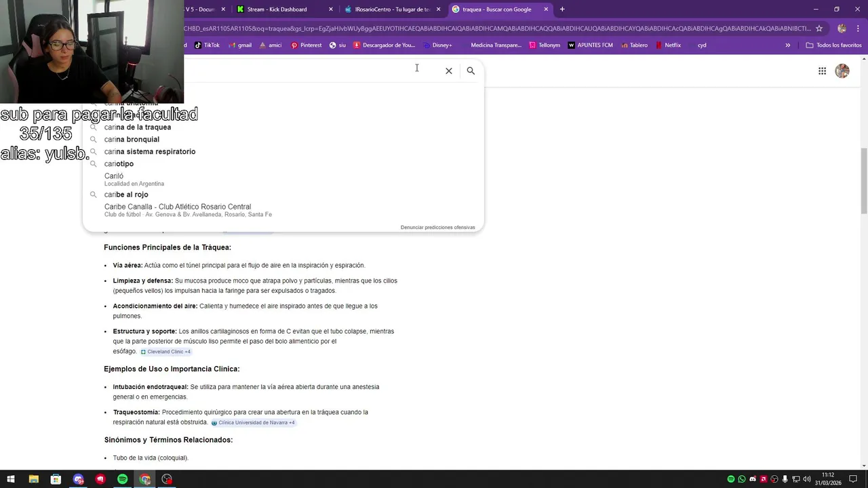868x488 pixels.
Task: Open the Chrome taskbar icon
Action: pyautogui.click(x=144, y=479)
